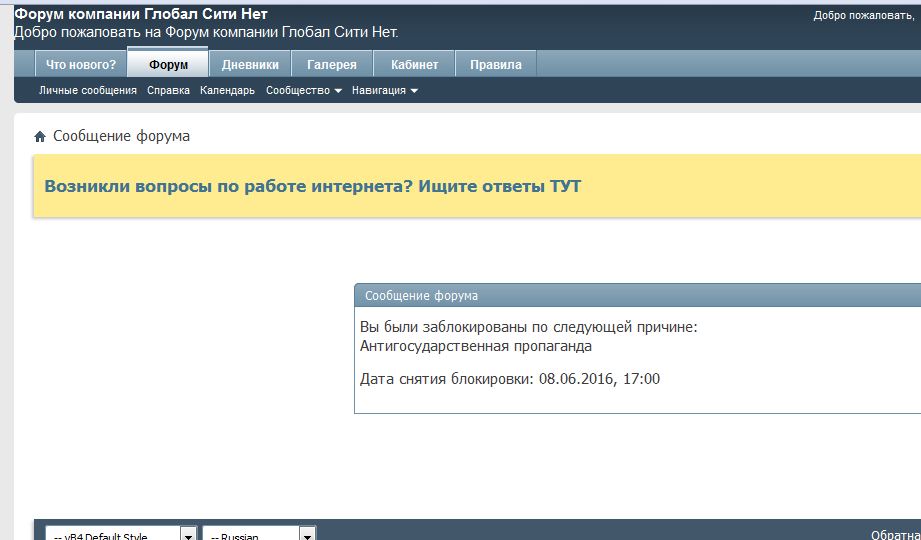Expand the Сообщество dropdown menu
921x540 pixels.
pos(303,90)
